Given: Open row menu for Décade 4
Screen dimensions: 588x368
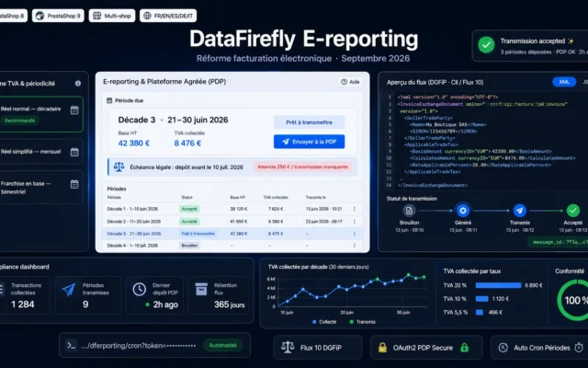Looking at the screenshot, I should coord(355,246).
